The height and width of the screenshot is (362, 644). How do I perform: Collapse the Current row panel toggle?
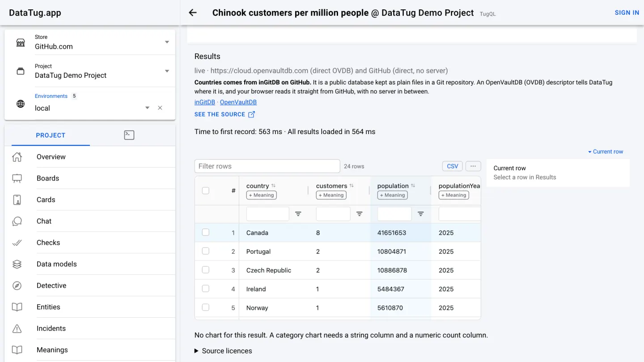[606, 152]
